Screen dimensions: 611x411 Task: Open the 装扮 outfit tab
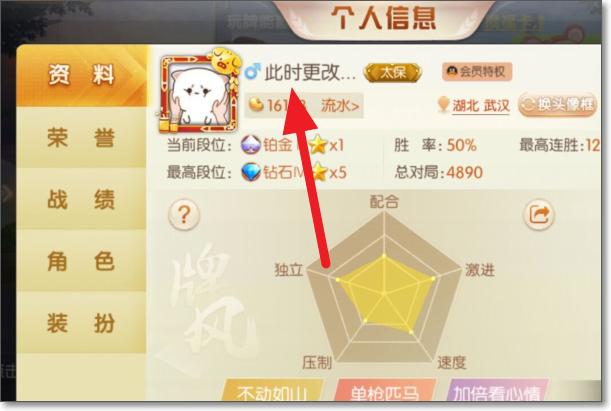81,323
